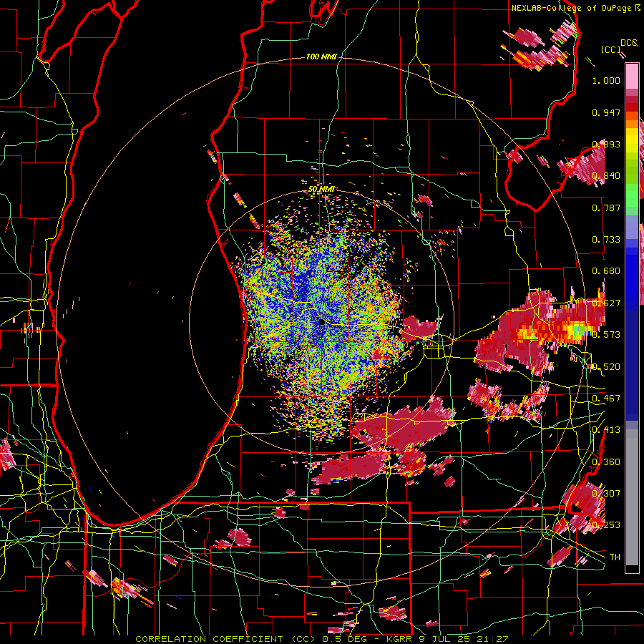
Task: Click the 50 NMI range ring label
Action: point(321,189)
